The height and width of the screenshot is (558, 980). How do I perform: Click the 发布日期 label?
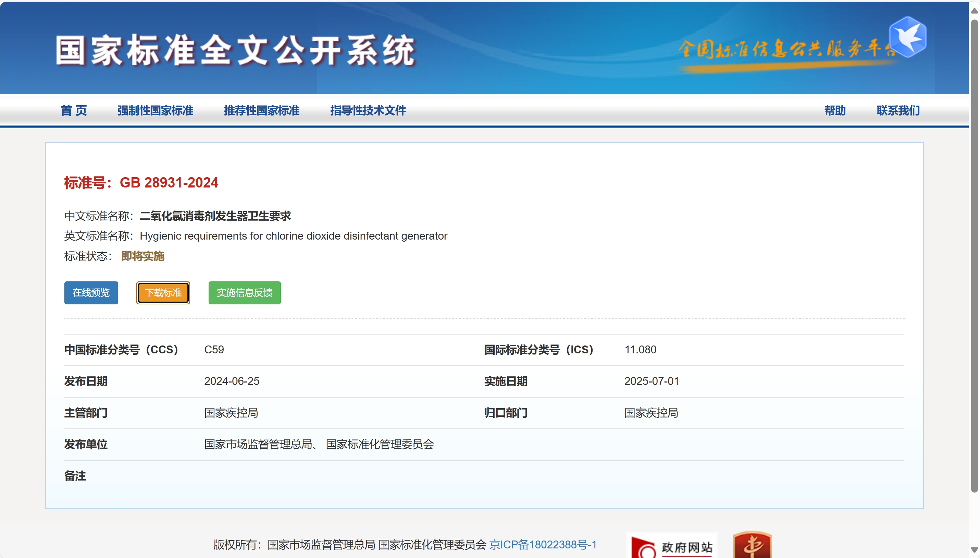coord(86,381)
